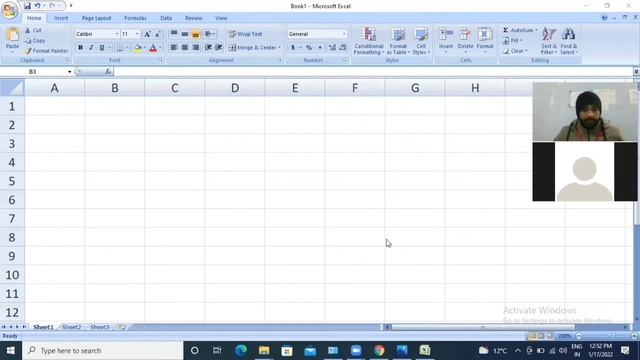Set middle vertical alignment
Screen dimensions: 640x360
(x=185, y=34)
